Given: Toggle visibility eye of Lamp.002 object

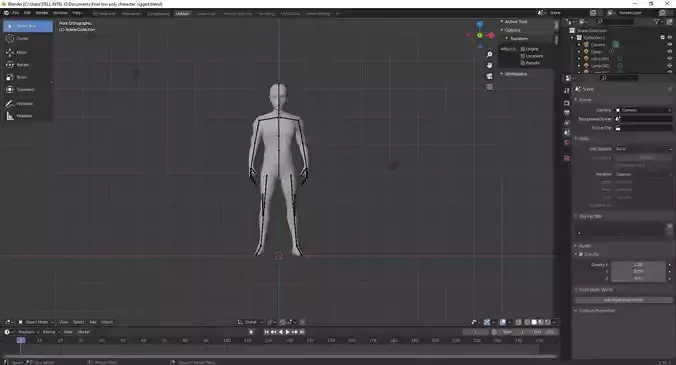Looking at the screenshot, I should point(670,66).
